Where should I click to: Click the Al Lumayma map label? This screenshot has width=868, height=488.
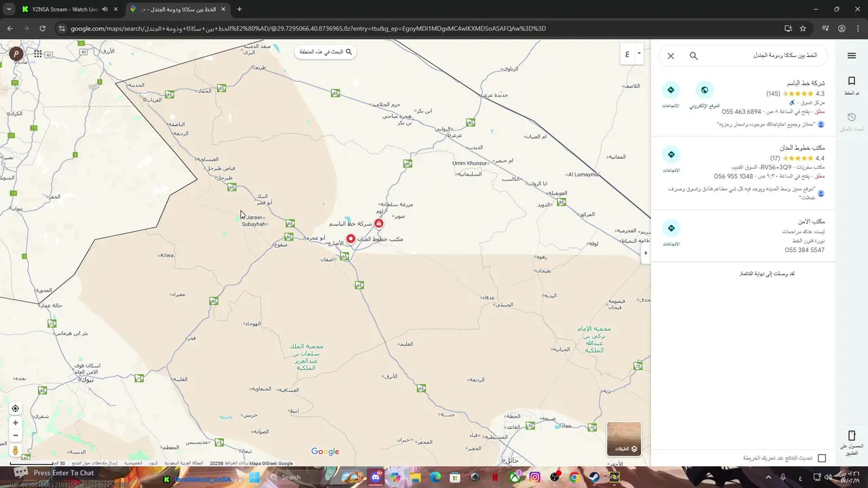tap(583, 174)
